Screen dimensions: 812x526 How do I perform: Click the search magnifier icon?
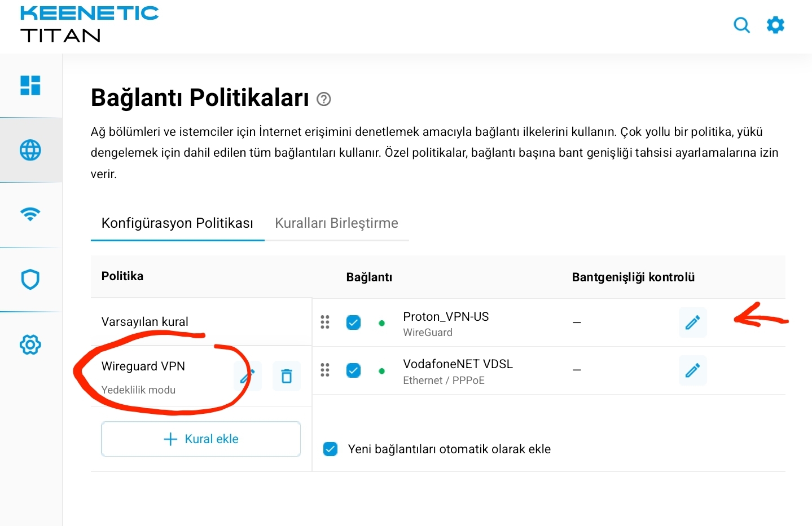click(741, 25)
